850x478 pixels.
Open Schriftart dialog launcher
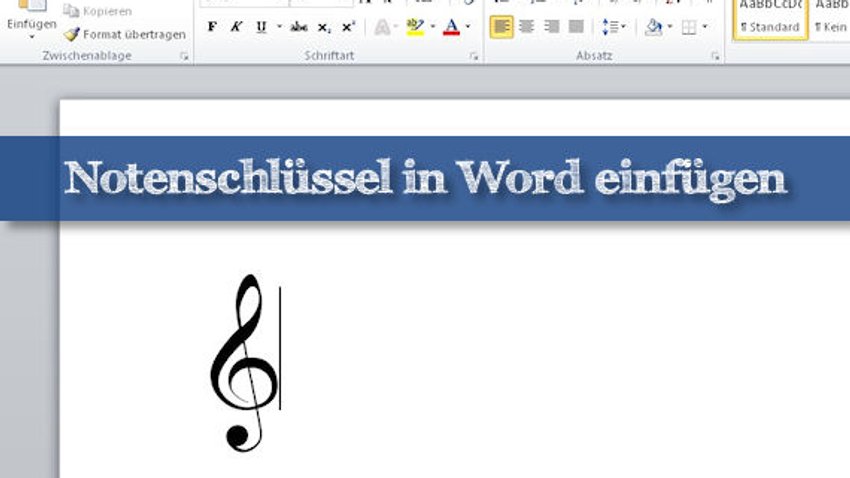pyautogui.click(x=474, y=56)
